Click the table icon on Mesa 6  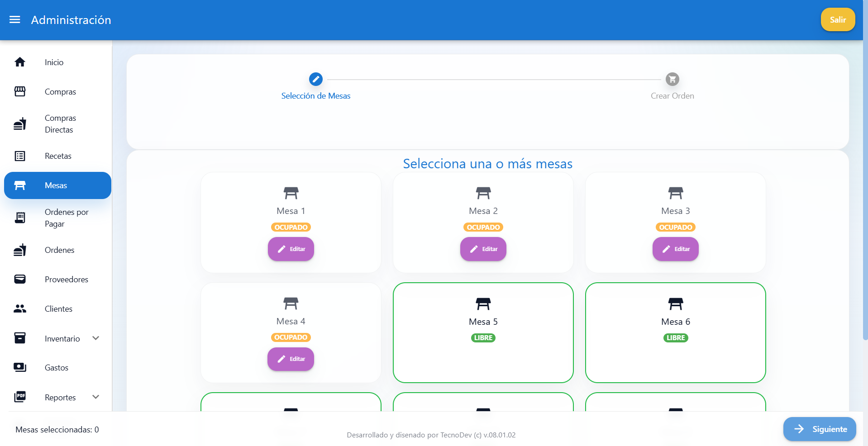click(676, 304)
